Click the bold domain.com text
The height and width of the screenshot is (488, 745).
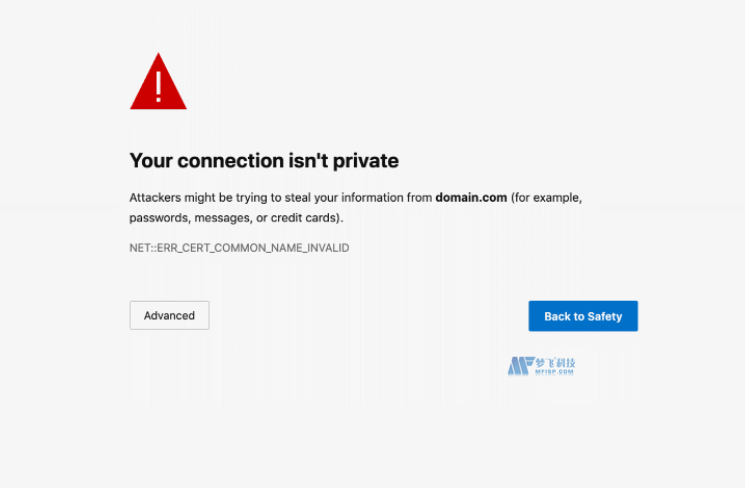(x=471, y=198)
